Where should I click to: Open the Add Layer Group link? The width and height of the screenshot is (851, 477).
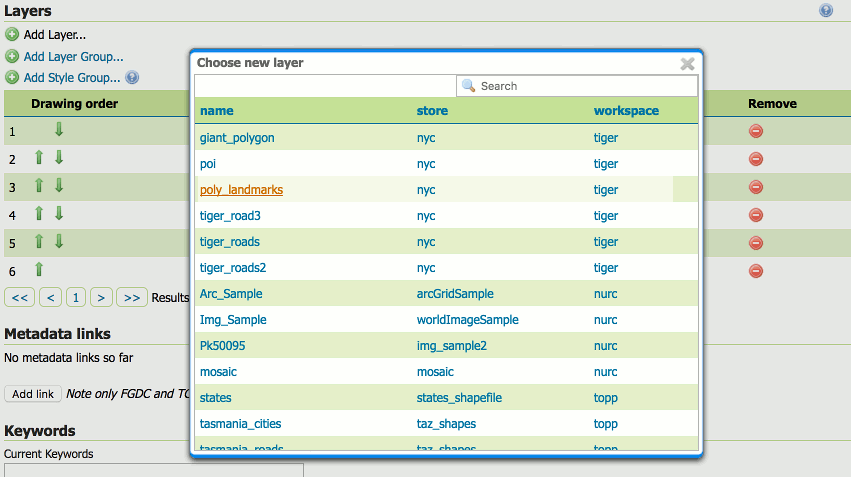73,57
